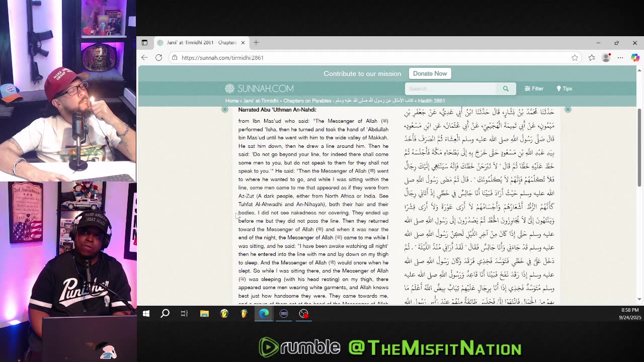Click the ornament icon beside the Arabic text
This screenshot has height=362, width=644.
point(568,110)
